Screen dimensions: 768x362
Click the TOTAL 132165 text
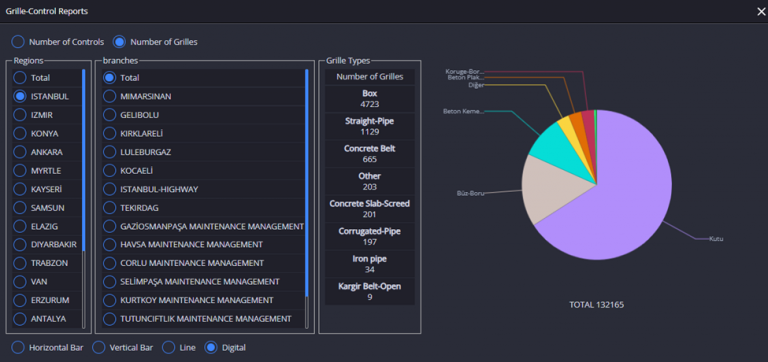click(x=597, y=305)
